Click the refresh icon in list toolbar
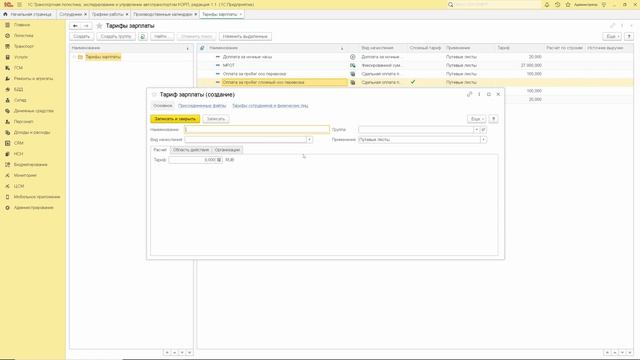640x360 pixels. click(142, 36)
